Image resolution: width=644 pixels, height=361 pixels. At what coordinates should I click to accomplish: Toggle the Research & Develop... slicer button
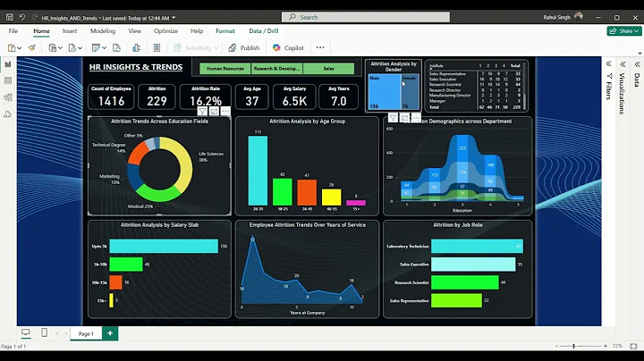pos(276,69)
